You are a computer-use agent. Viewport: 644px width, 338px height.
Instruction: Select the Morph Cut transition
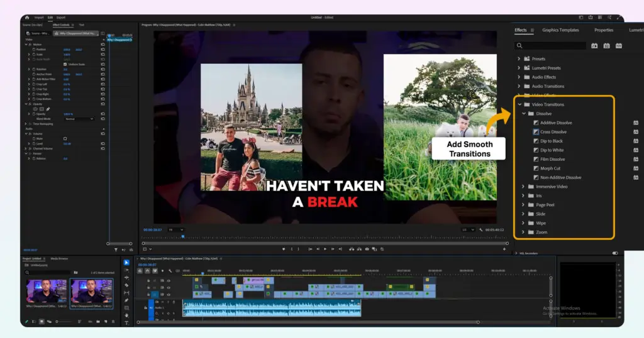coord(550,168)
